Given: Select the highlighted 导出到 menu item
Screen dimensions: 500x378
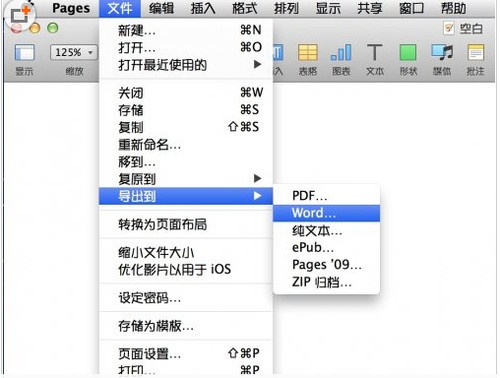Looking at the screenshot, I should pyautogui.click(x=186, y=196).
